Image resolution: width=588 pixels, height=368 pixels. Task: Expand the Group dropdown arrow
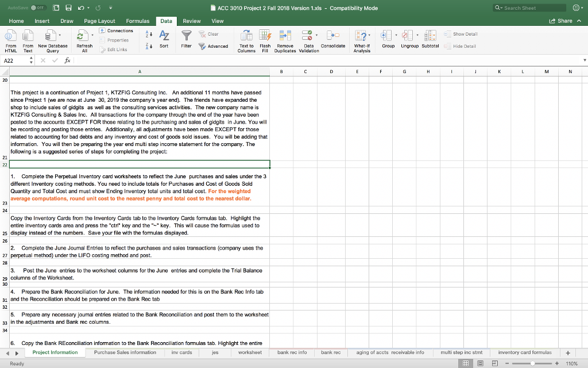tap(396, 35)
